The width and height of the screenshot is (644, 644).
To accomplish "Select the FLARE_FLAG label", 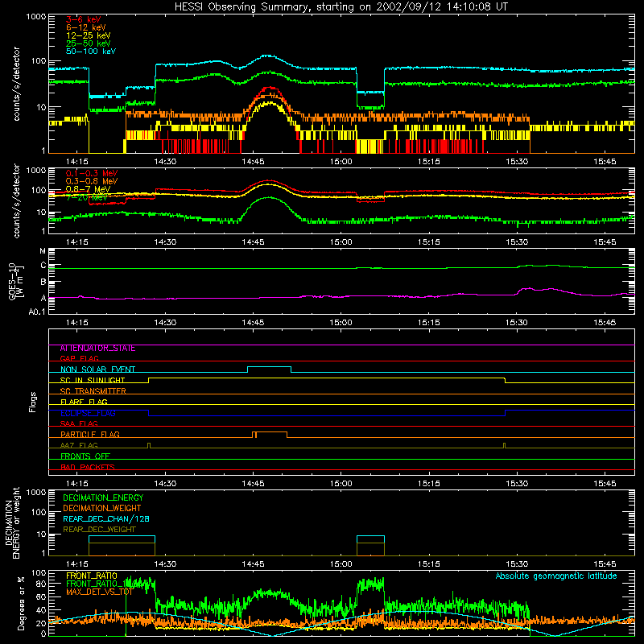I will (84, 402).
